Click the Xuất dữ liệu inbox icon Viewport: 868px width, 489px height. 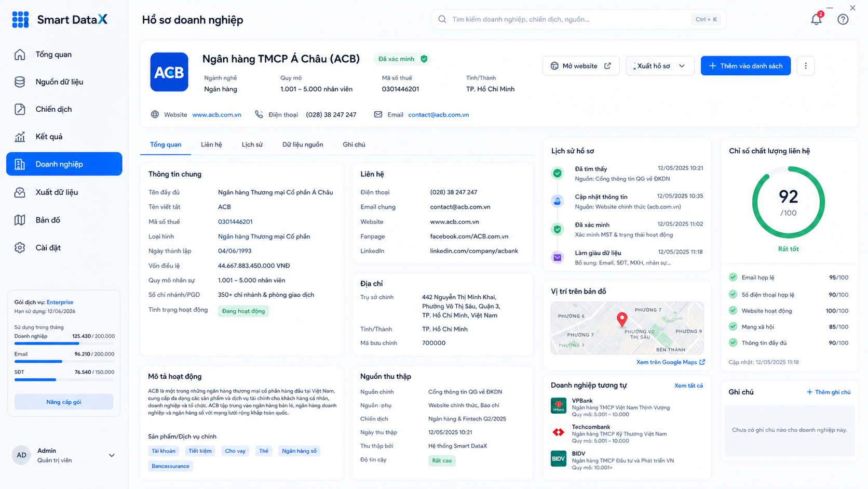point(20,192)
